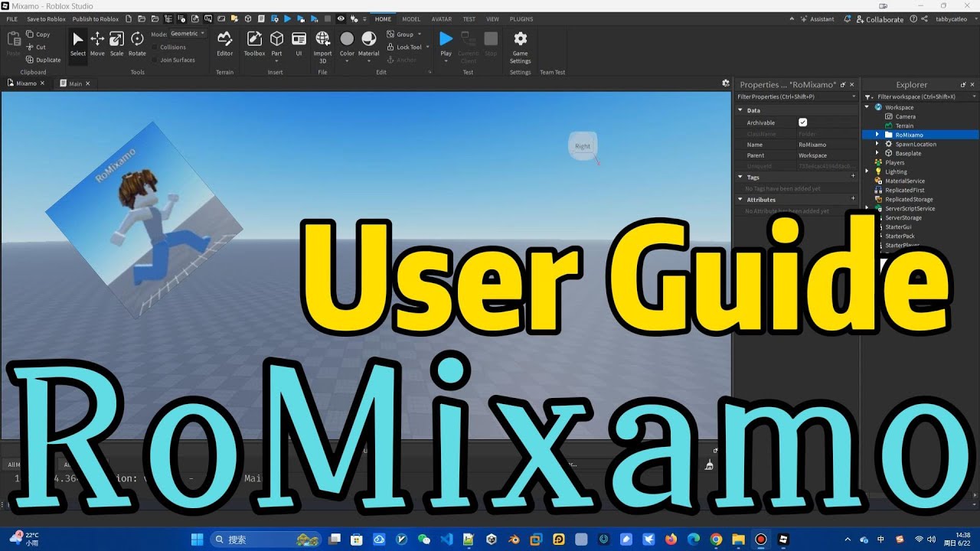The width and height of the screenshot is (980, 551).
Task: Expand the RoMixamo folder
Action: click(x=877, y=135)
